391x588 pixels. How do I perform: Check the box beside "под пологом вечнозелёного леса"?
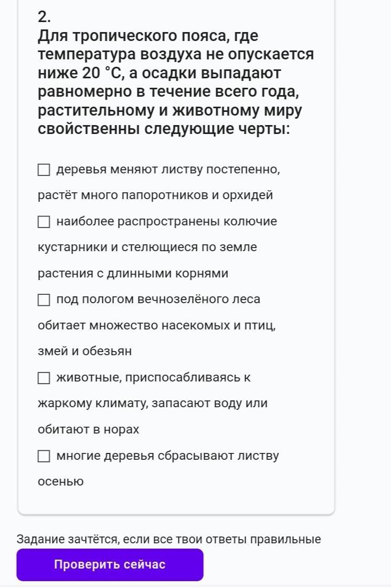(x=44, y=300)
